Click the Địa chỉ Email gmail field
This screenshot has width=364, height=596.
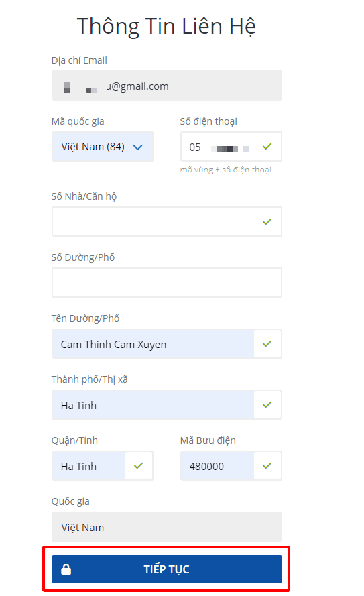(167, 86)
